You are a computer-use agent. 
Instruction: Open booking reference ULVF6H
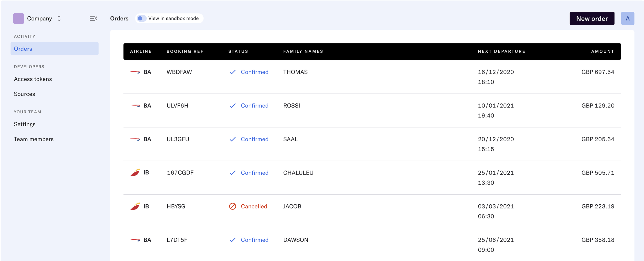click(177, 105)
